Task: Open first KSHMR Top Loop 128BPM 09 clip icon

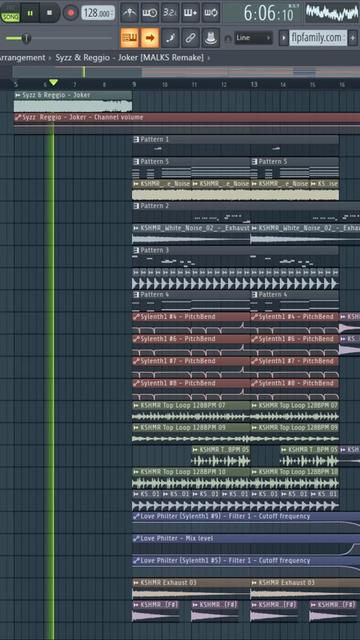Action: (x=136, y=428)
